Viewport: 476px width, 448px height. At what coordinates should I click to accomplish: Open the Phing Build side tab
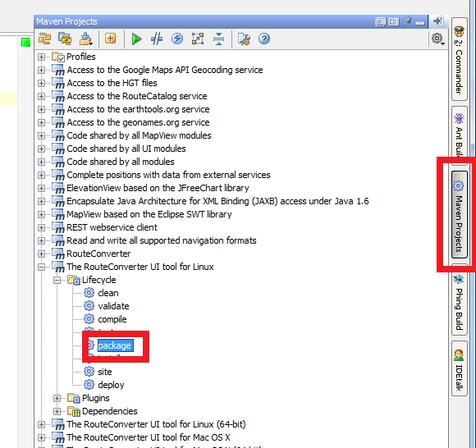click(x=459, y=300)
